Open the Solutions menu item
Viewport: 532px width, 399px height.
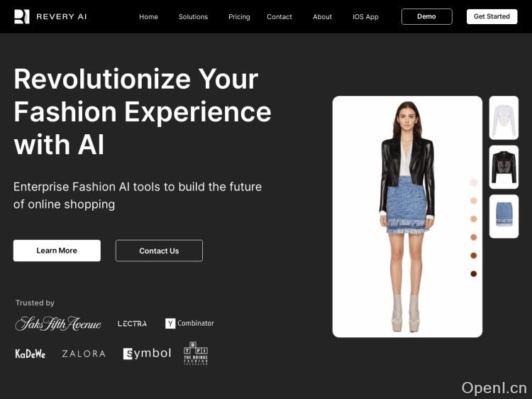tap(194, 16)
